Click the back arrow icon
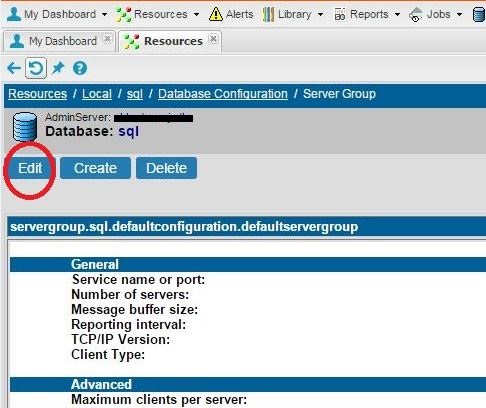 [14, 68]
